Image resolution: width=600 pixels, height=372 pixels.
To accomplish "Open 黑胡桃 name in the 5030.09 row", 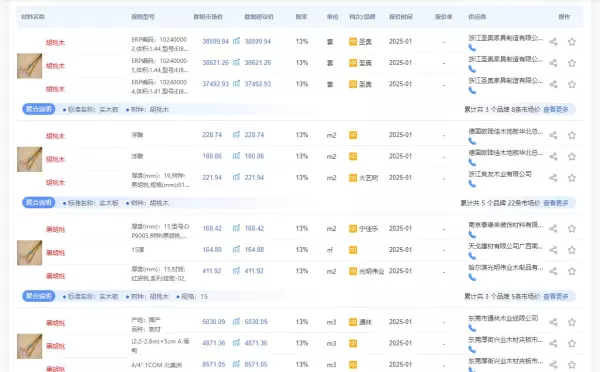I will (x=55, y=323).
